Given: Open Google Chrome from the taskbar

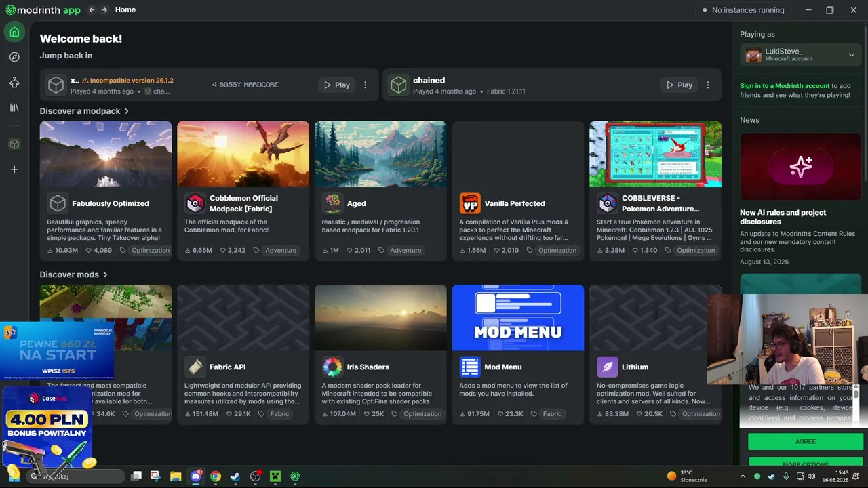Looking at the screenshot, I should (216, 476).
